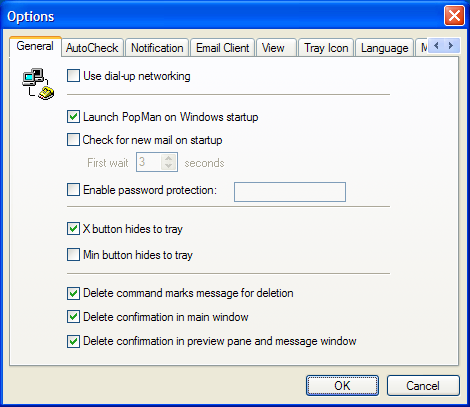Increase First wait seconds with up arrow

click(169, 158)
